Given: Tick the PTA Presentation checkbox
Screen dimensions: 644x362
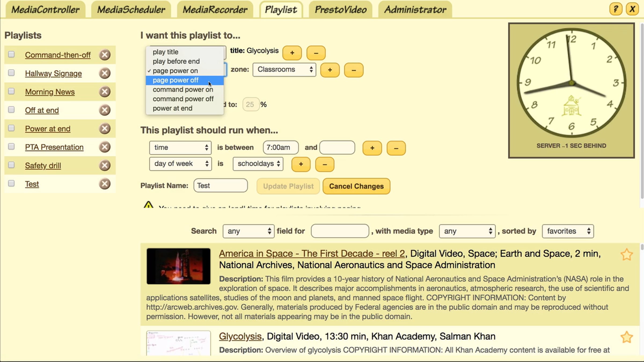Looking at the screenshot, I should click(x=11, y=146).
